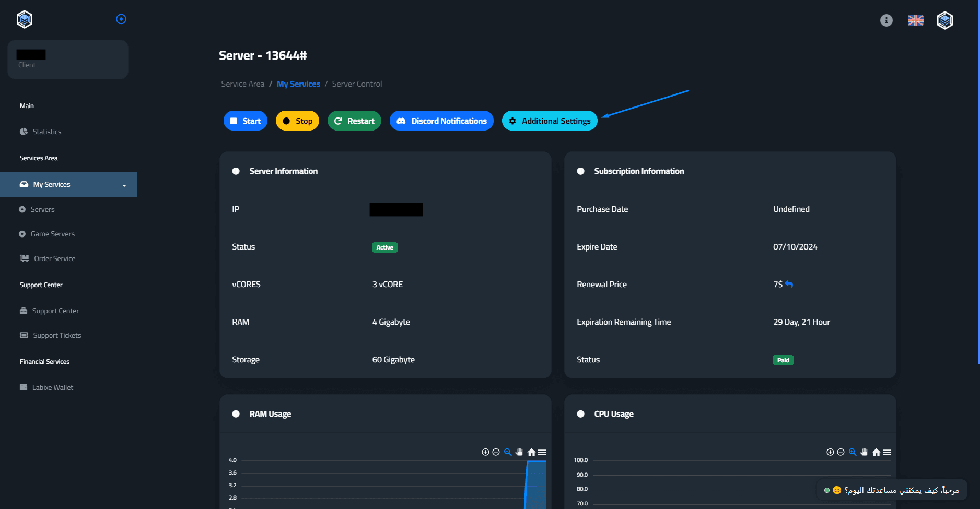Open Discord Notifications
Screen dimensions: 980x509
[x=441, y=121]
